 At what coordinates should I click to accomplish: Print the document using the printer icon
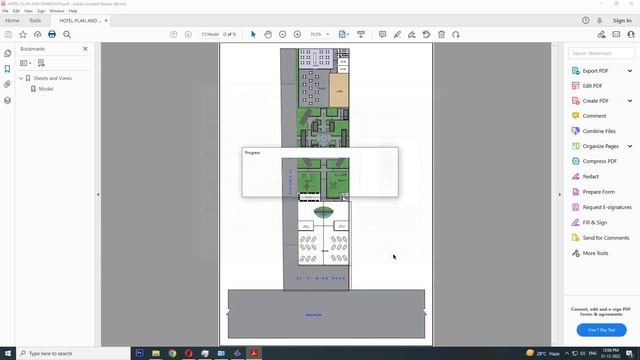point(52,35)
